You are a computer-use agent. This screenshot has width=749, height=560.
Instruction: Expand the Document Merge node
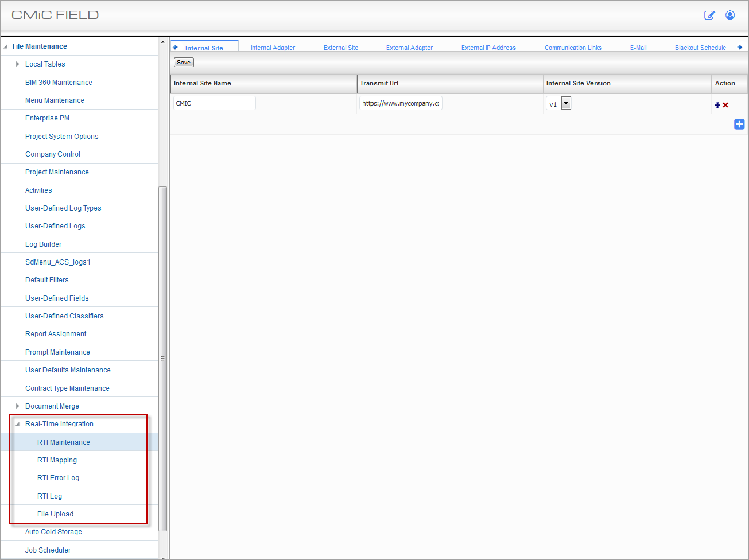coord(18,406)
